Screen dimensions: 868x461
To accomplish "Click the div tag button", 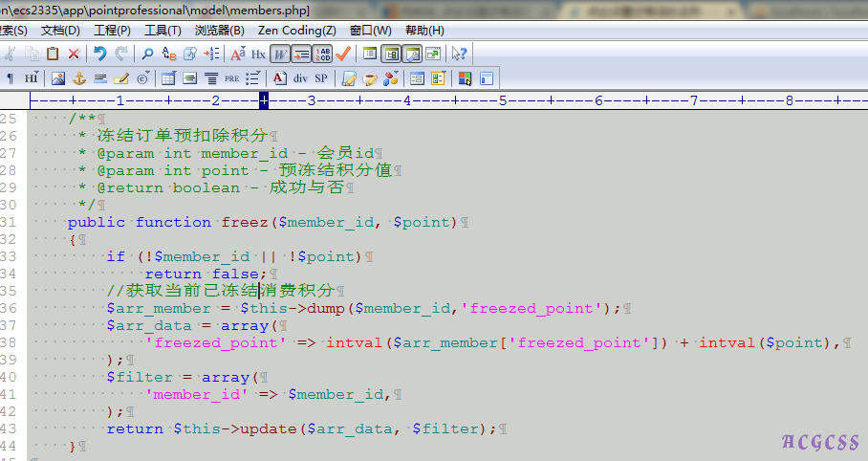I will tap(301, 78).
